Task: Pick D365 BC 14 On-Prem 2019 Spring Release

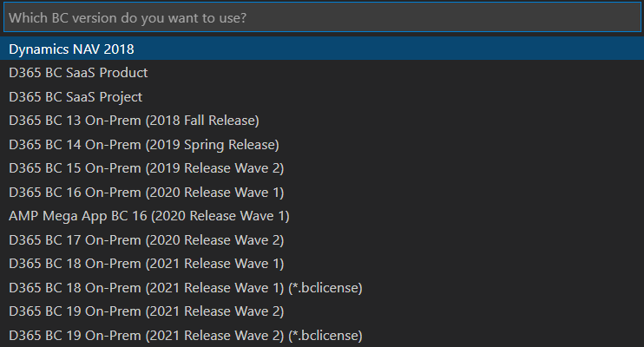Action: click(x=143, y=144)
